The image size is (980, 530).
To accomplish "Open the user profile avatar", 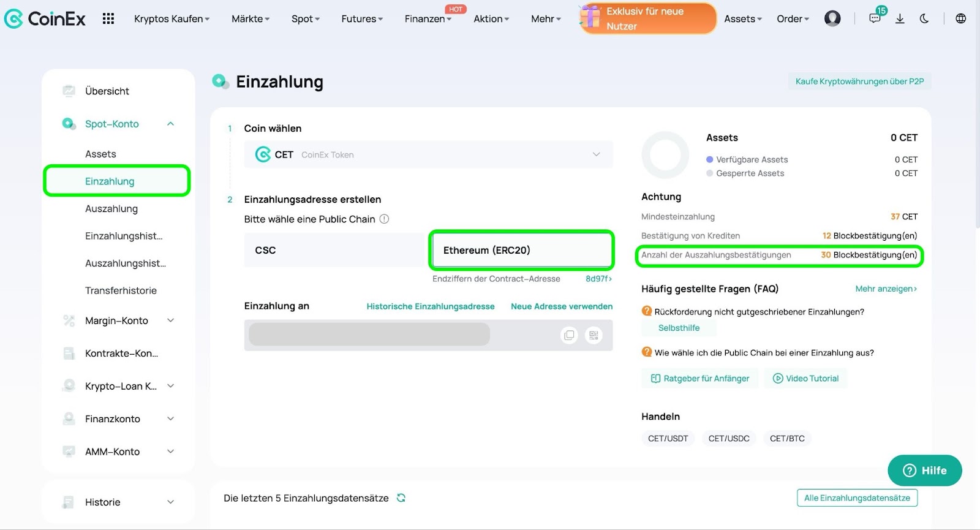I will click(832, 19).
